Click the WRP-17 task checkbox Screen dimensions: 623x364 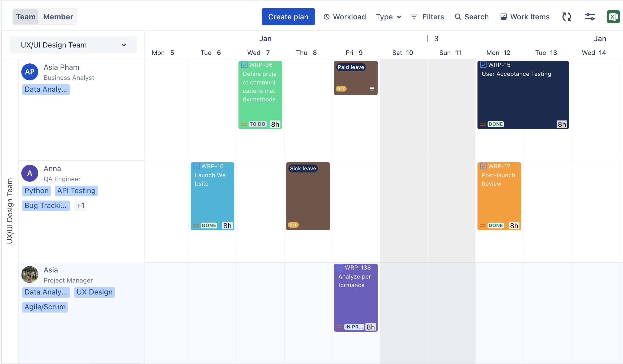(x=483, y=166)
